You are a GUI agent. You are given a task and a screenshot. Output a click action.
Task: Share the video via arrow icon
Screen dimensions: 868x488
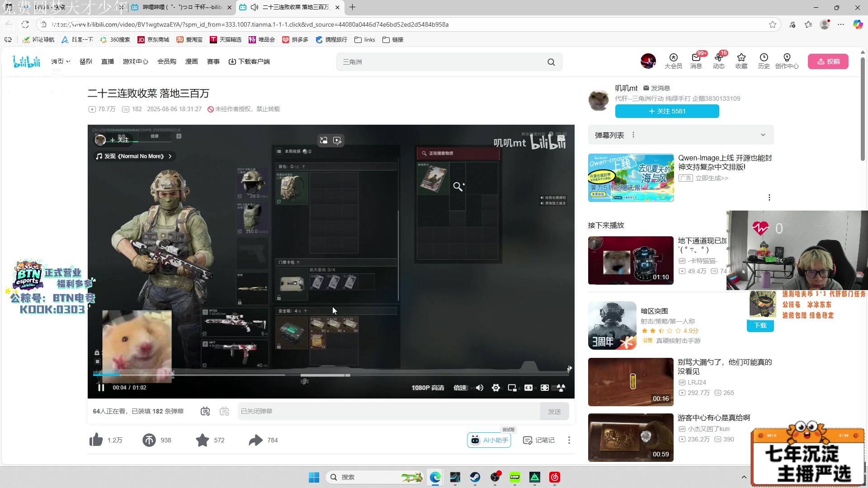point(256,440)
